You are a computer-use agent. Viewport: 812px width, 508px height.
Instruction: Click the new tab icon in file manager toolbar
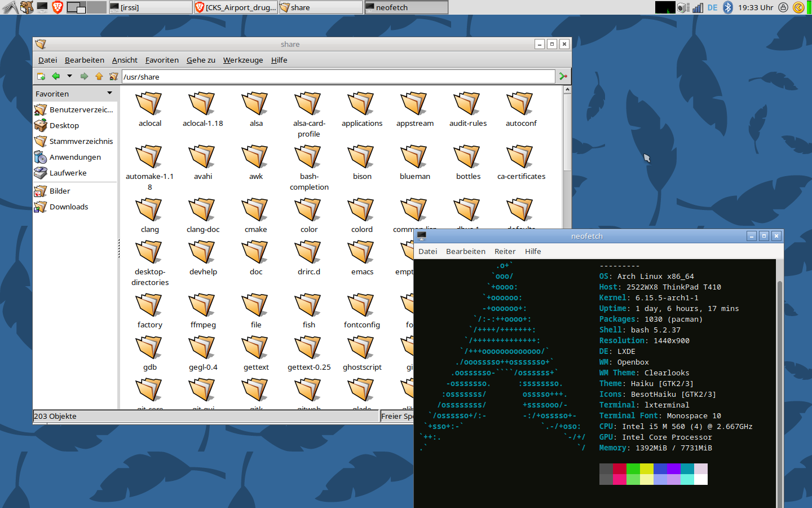[x=41, y=76]
